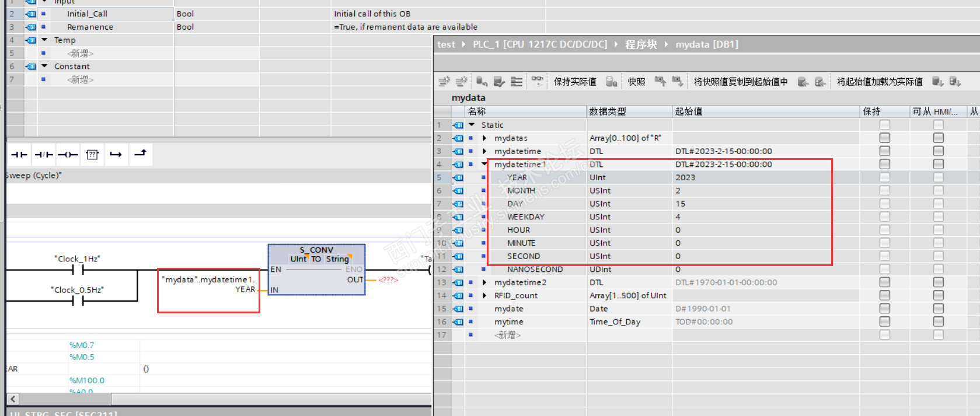Click the tag icon of the Initial_Call row
The image size is (980, 416).
click(x=31, y=14)
